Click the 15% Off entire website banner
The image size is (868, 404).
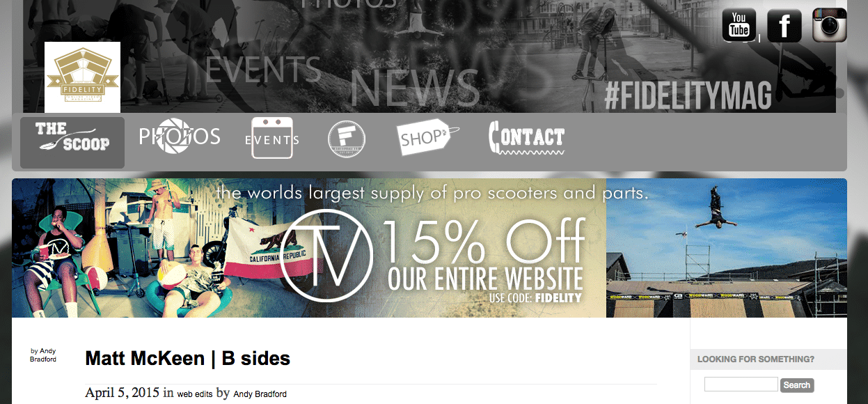429,248
